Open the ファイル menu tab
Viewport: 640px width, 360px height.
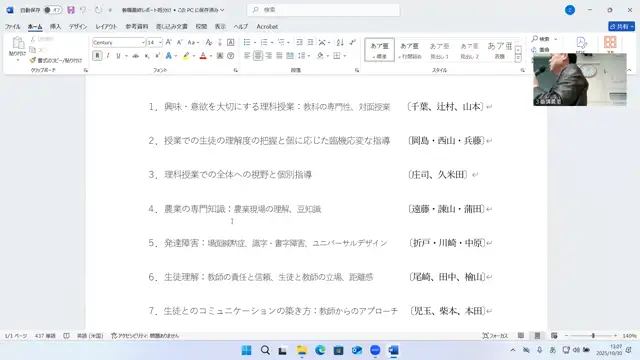tap(13, 27)
